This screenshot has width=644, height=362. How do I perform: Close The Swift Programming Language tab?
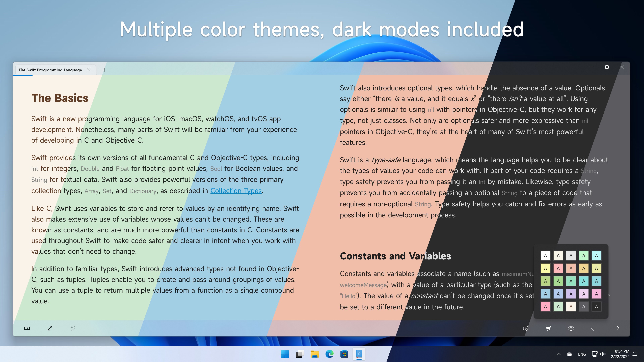pyautogui.click(x=89, y=70)
